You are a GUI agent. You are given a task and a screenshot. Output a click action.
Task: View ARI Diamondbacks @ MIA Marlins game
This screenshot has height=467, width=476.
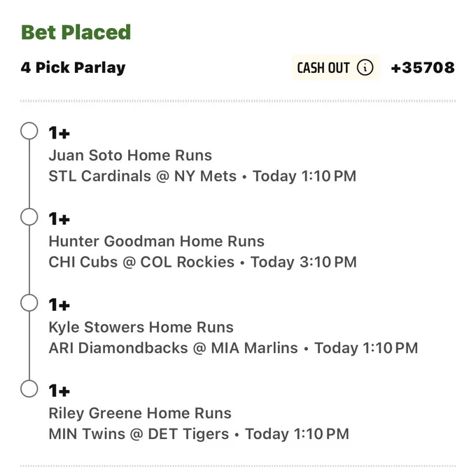[173, 348]
